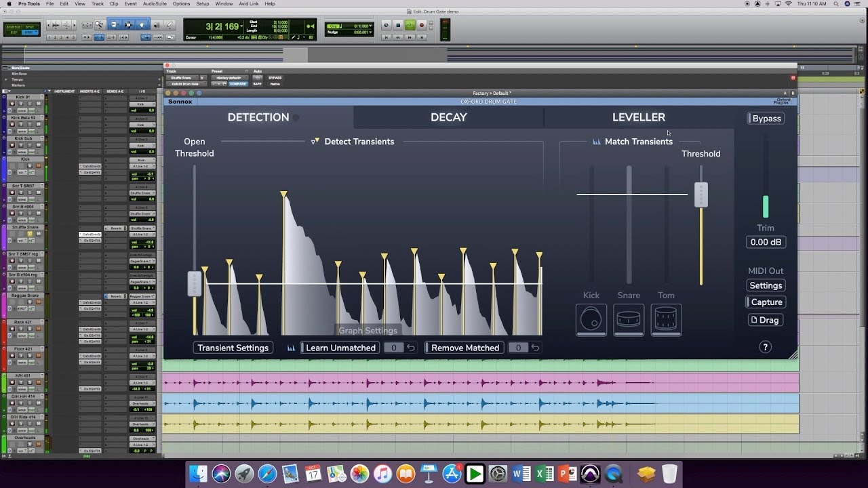Click the green transport Play button
Viewport: 868px width, 488px height.
tap(410, 25)
